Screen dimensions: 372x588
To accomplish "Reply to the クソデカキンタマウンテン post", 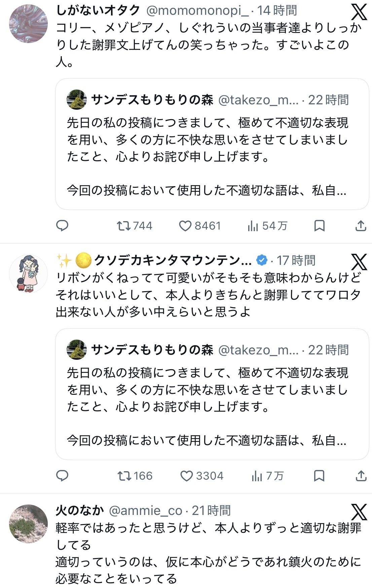I will point(62,476).
